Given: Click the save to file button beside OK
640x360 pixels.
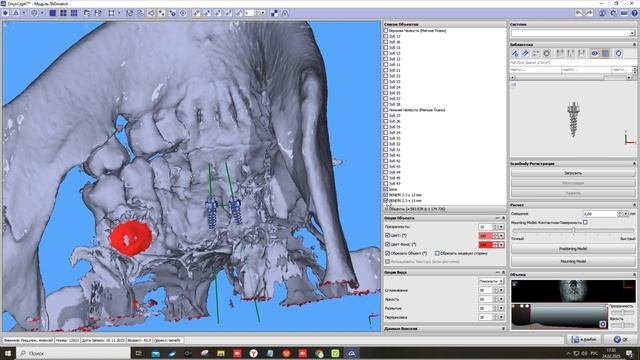Looking at the screenshot, I should tap(584, 339).
